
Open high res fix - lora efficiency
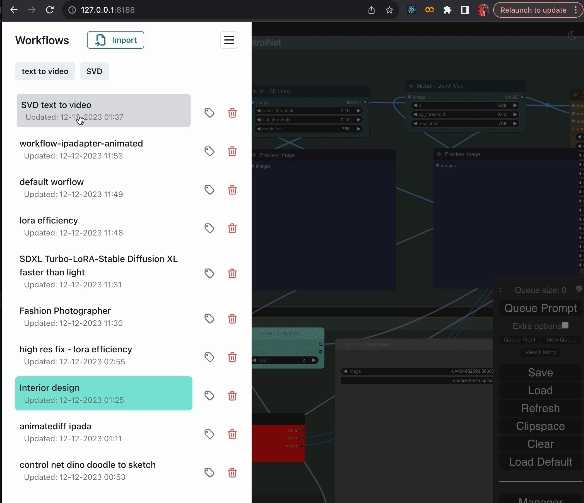[x=104, y=355]
